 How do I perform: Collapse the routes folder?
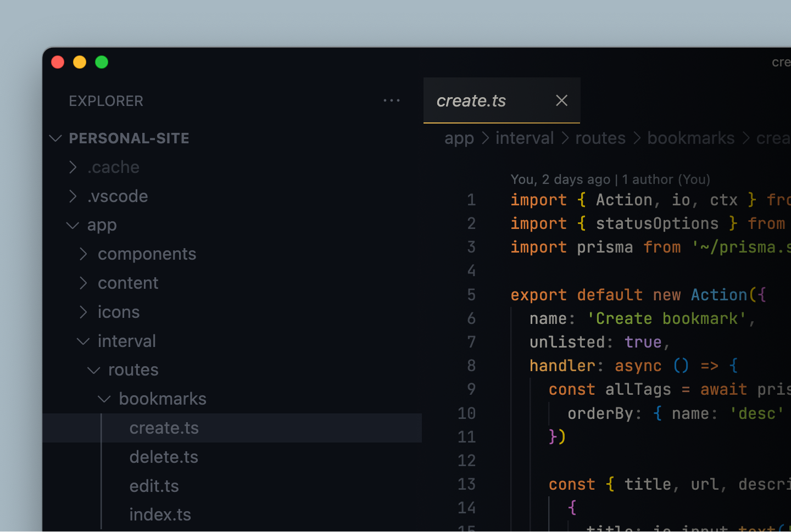point(93,369)
